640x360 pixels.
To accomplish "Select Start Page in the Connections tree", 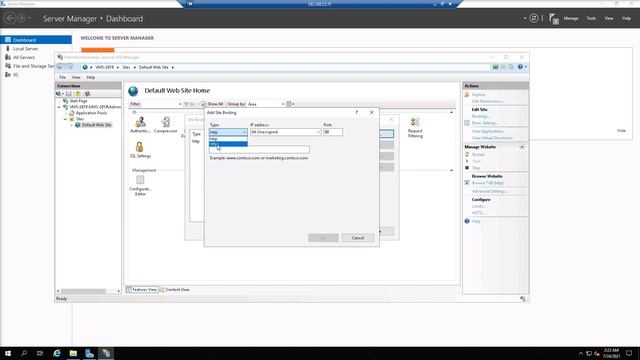I will click(x=78, y=100).
